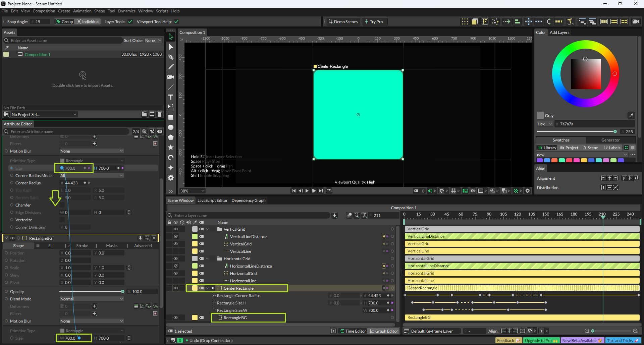Open the Sort Order dropdown
Image resolution: width=644 pixels, height=345 pixels.
(x=153, y=41)
